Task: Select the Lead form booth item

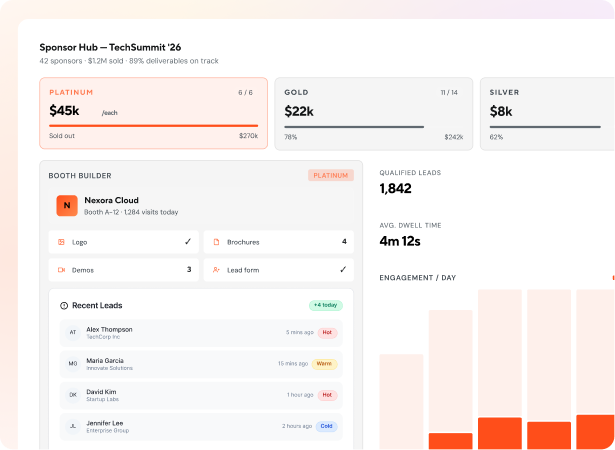Action: [279, 270]
